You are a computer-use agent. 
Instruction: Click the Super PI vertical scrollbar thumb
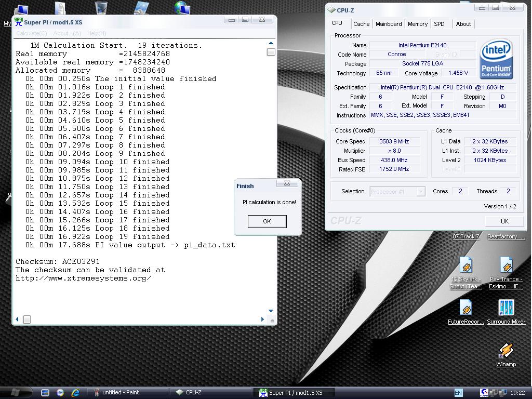[271, 52]
